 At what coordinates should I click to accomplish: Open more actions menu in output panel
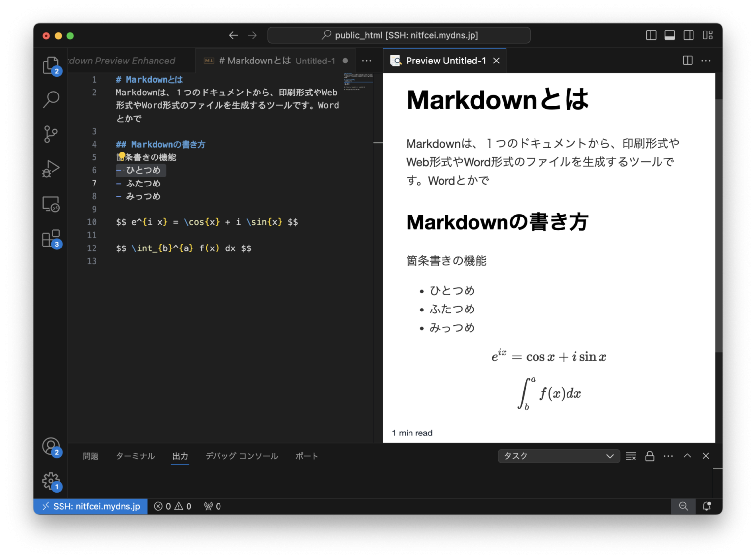668,456
